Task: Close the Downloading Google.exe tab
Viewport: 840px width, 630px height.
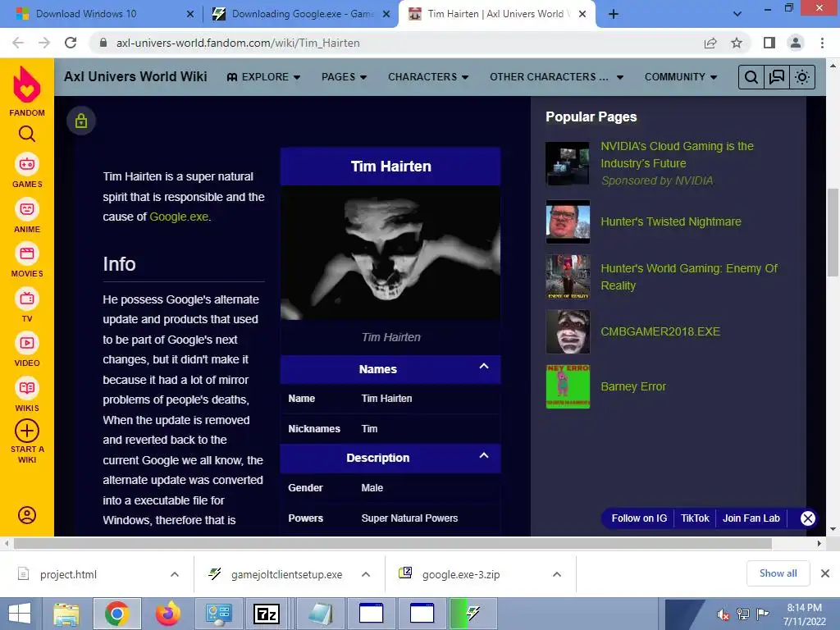Action: tap(386, 14)
